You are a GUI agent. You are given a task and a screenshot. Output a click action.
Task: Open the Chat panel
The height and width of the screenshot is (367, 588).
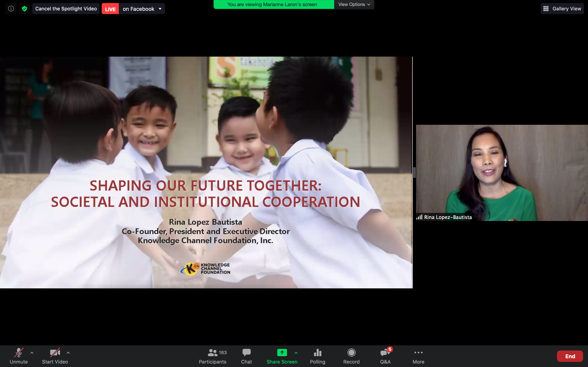point(246,356)
